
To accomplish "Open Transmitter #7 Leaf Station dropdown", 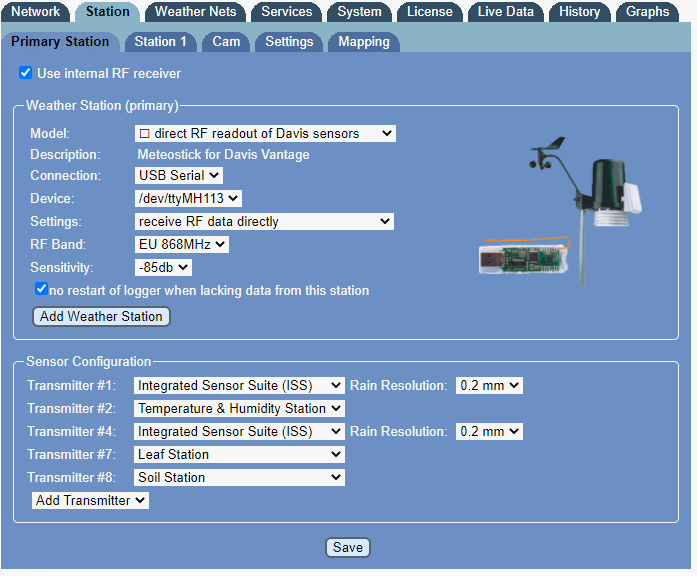I will point(239,455).
